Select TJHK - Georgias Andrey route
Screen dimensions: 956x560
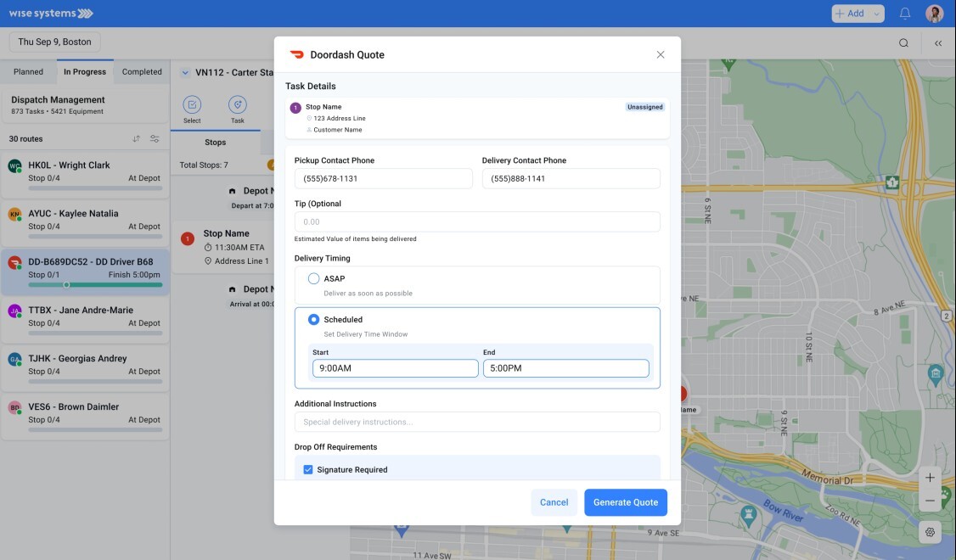tap(85, 368)
